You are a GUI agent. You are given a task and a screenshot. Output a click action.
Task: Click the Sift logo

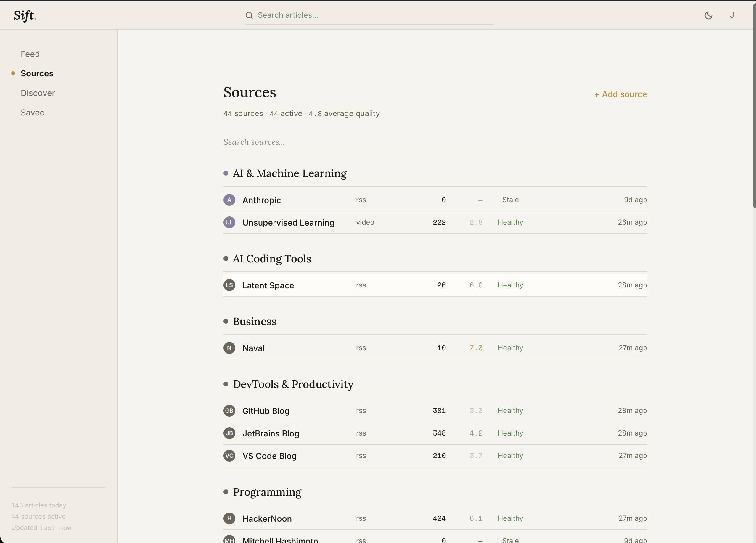click(x=25, y=15)
